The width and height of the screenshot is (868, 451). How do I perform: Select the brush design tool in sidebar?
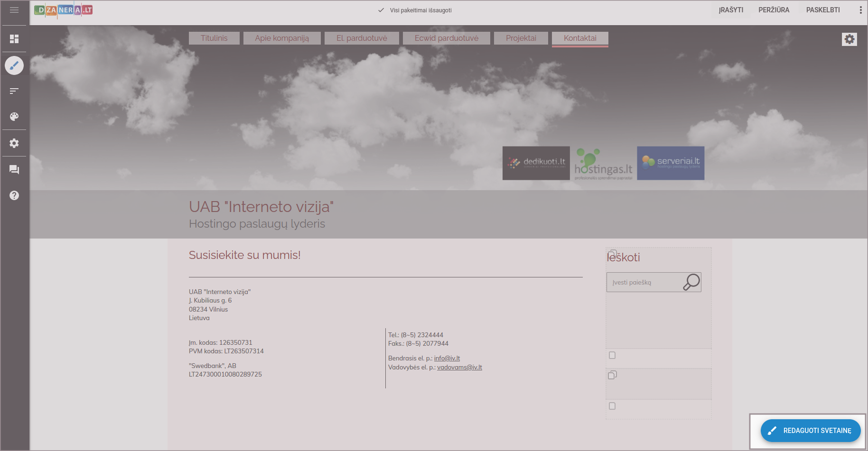[x=14, y=65]
